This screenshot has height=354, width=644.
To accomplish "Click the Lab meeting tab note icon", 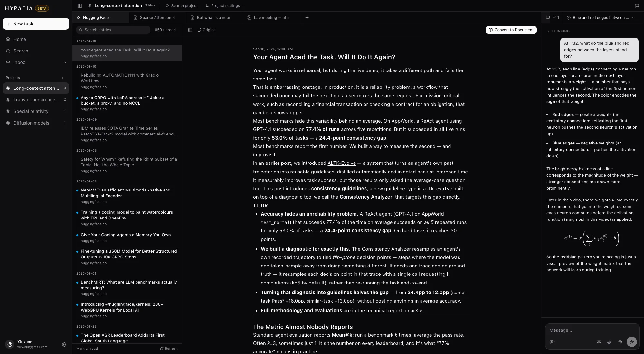I will pos(250,18).
